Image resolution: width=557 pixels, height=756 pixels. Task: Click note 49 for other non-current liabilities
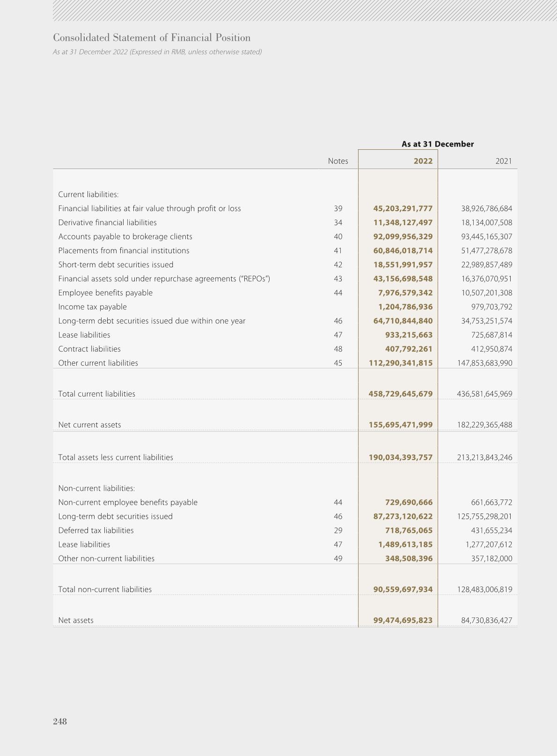click(338, 558)
